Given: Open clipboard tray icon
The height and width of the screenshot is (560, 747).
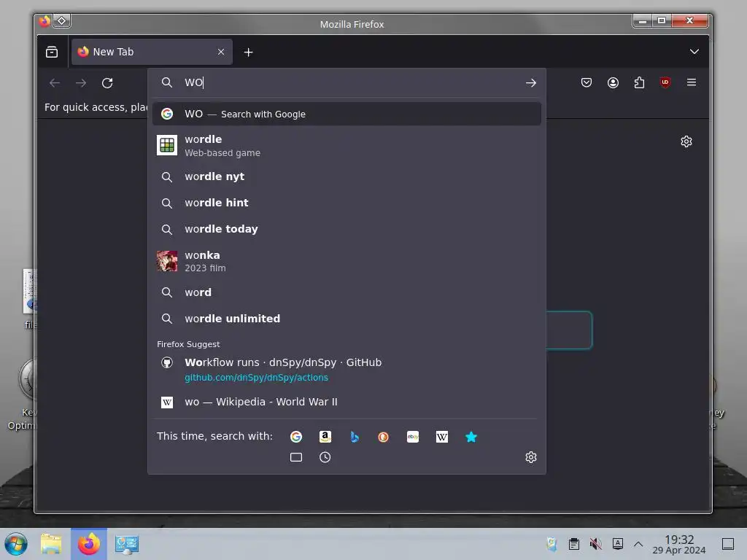Looking at the screenshot, I should tap(574, 543).
